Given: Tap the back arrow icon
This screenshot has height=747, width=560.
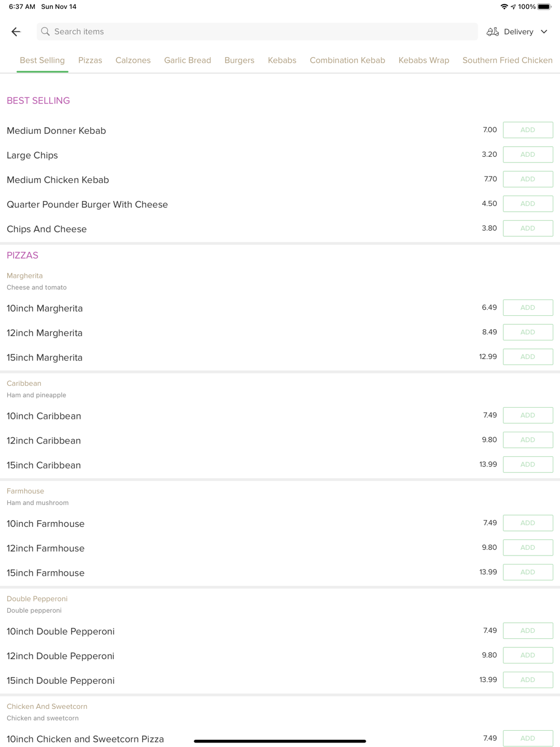Looking at the screenshot, I should point(16,32).
